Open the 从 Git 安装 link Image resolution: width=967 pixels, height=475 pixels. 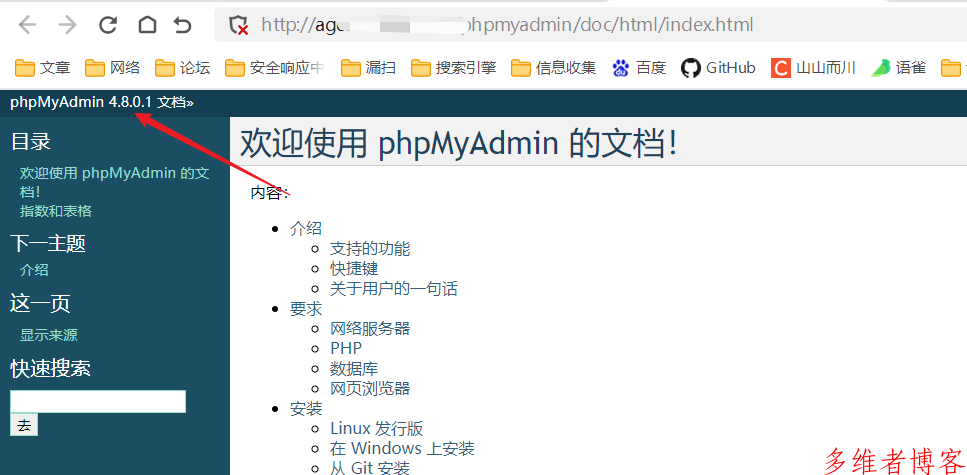(370, 468)
